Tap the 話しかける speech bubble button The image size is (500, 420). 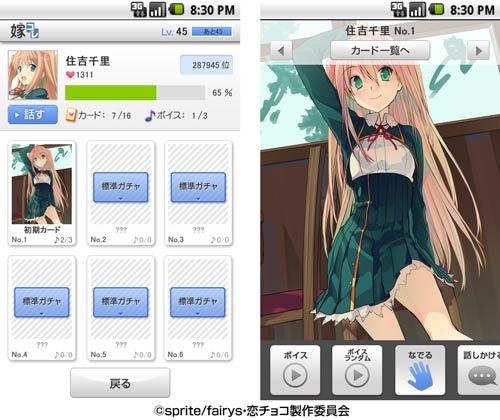(479, 370)
